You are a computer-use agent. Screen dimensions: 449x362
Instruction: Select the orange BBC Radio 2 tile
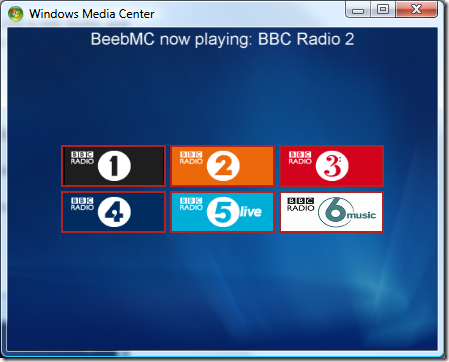pyautogui.click(x=222, y=166)
